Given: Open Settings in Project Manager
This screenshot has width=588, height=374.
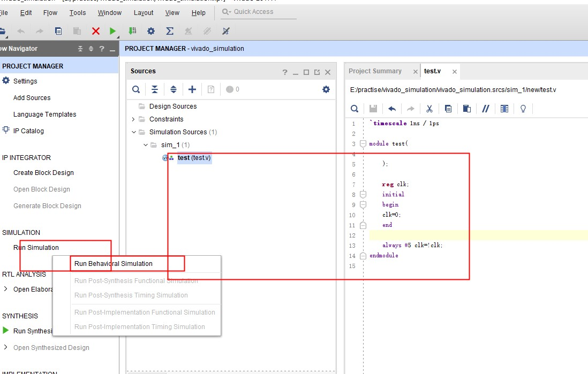Looking at the screenshot, I should click(x=25, y=81).
